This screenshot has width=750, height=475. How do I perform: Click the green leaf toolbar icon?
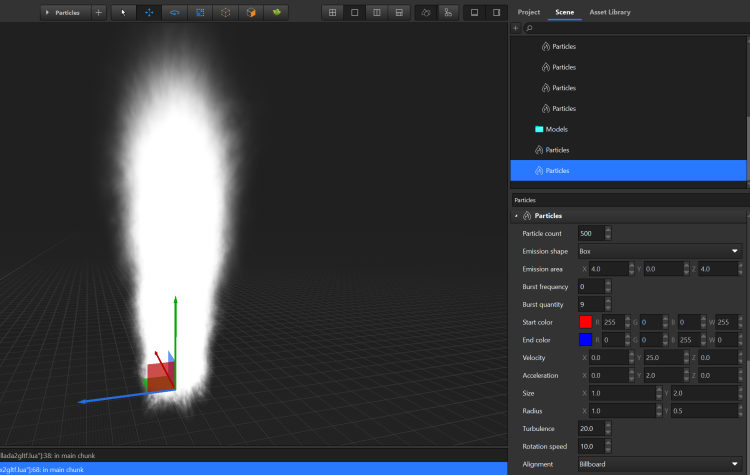pos(276,13)
